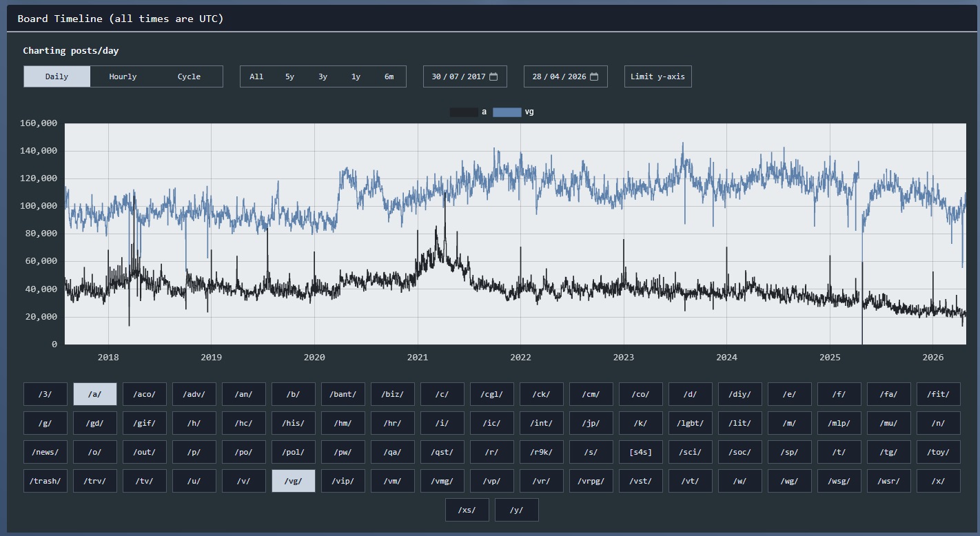Viewport: 980px width, 536px height.
Task: Show the /news/ board data
Action: point(45,452)
